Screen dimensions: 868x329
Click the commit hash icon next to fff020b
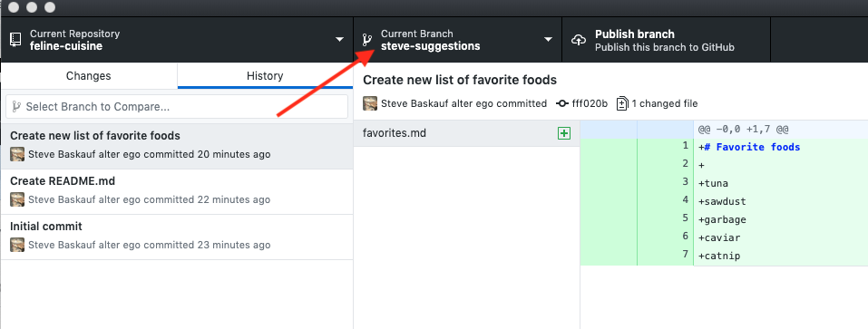coord(562,103)
